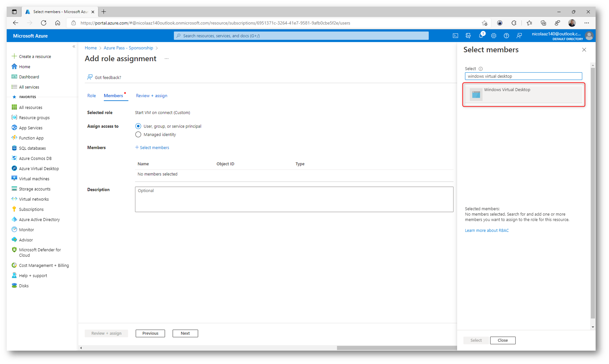The width and height of the screenshot is (609, 364).
Task: Switch to the Role tab
Action: pos(91,95)
